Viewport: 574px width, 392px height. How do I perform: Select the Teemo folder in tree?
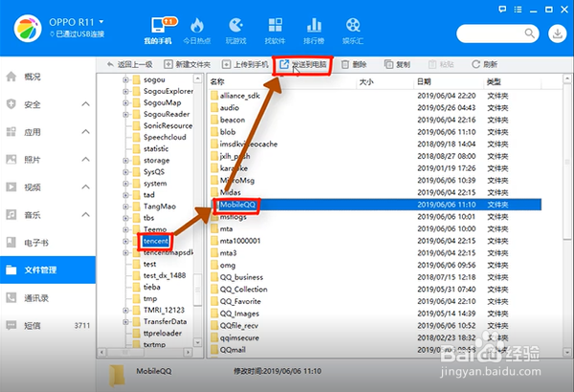(155, 229)
